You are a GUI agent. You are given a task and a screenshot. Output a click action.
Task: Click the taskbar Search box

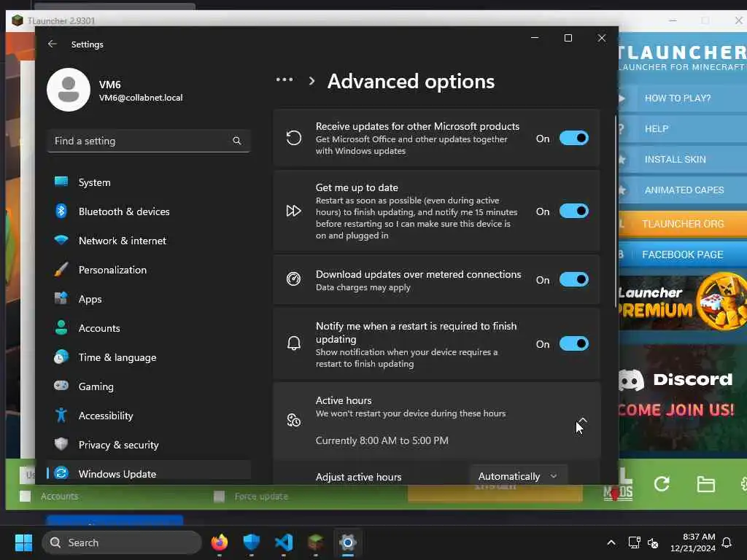pyautogui.click(x=122, y=542)
